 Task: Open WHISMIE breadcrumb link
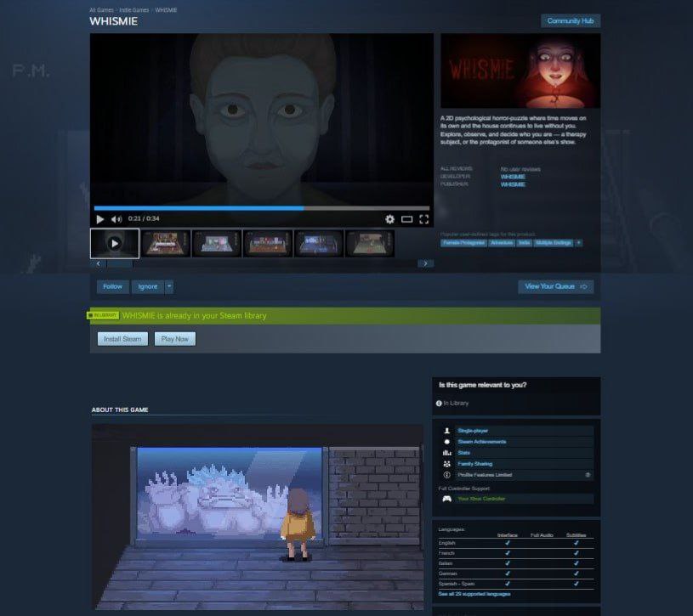coord(166,9)
